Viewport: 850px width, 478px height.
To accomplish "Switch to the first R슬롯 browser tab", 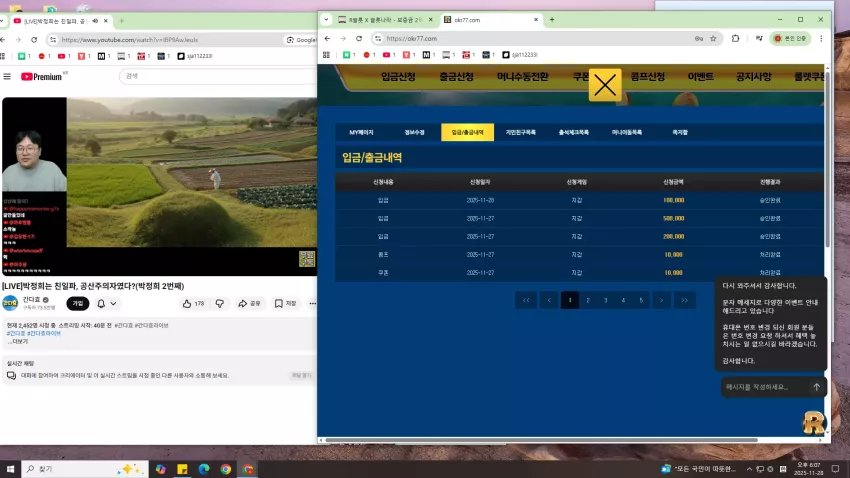I will [x=385, y=20].
